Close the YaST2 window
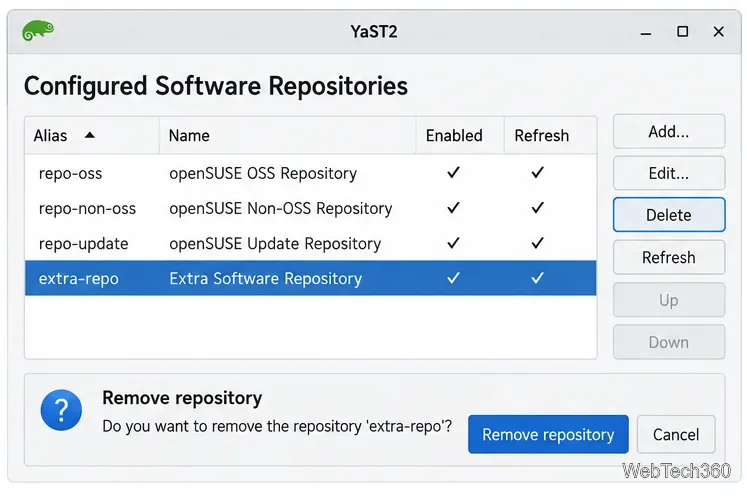Image resolution: width=747 pixels, height=496 pixels. tap(718, 31)
